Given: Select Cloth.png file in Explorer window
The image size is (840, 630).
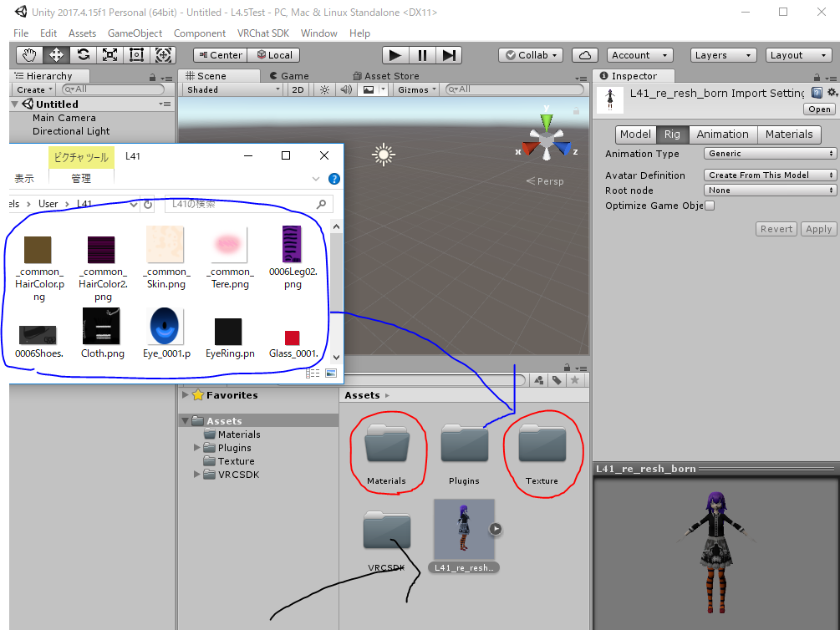Looking at the screenshot, I should click(x=102, y=333).
